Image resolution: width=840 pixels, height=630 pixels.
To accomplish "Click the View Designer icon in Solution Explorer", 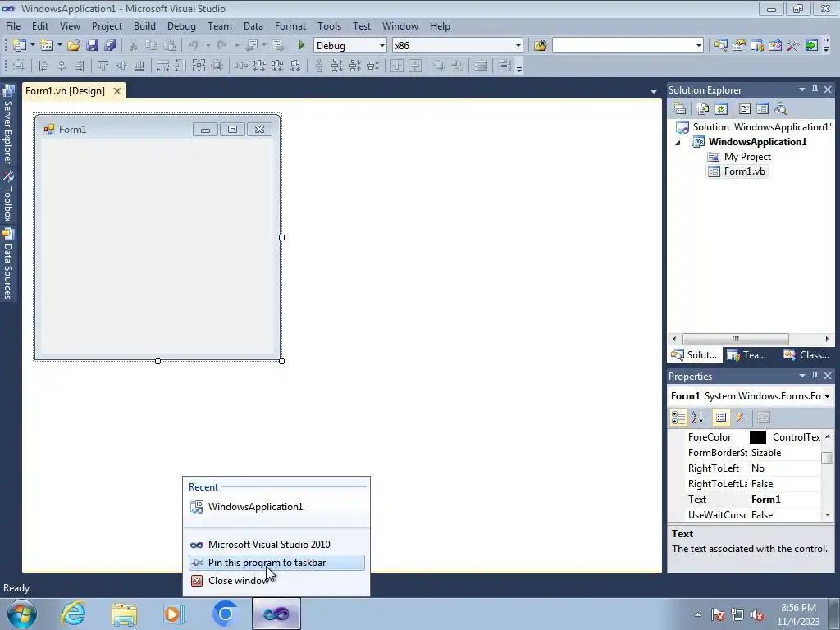I will tap(762, 109).
